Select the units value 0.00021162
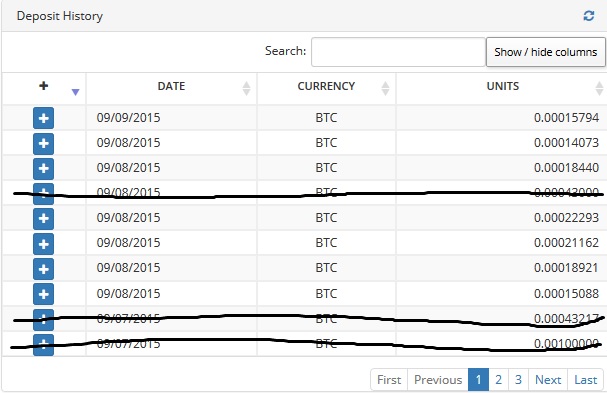 pos(566,243)
